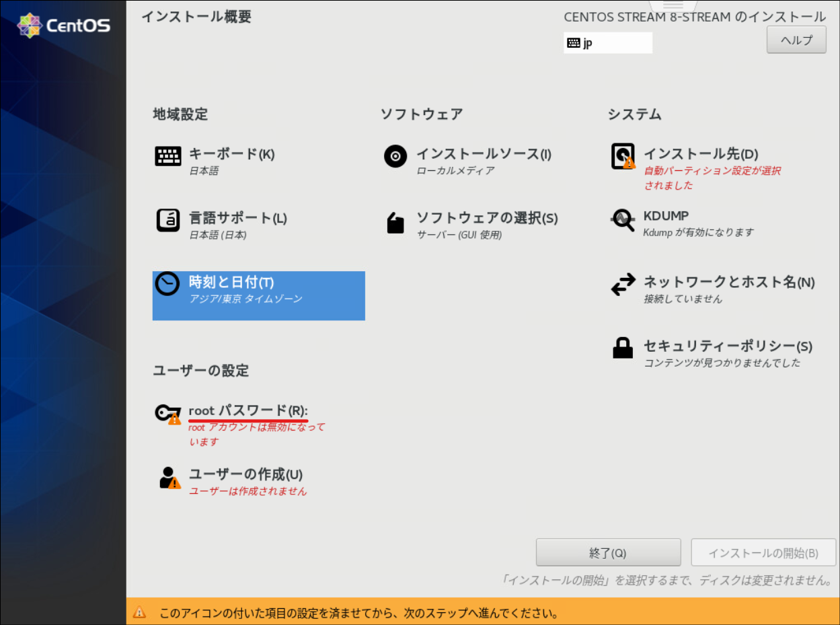Open ソフトウェアの選択(S)

click(x=487, y=218)
